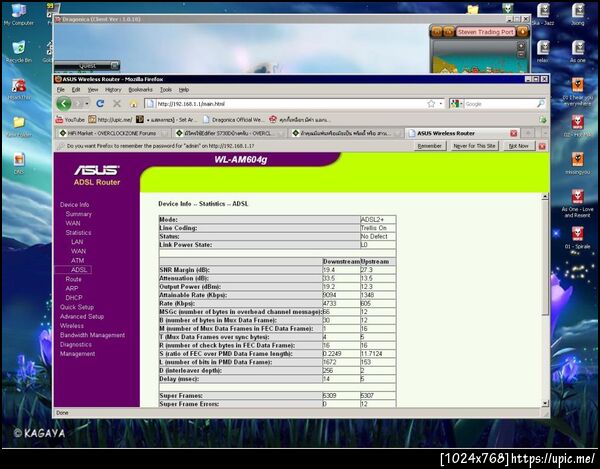Open Management in sidebar
This screenshot has height=469, width=600.
[x=77, y=354]
